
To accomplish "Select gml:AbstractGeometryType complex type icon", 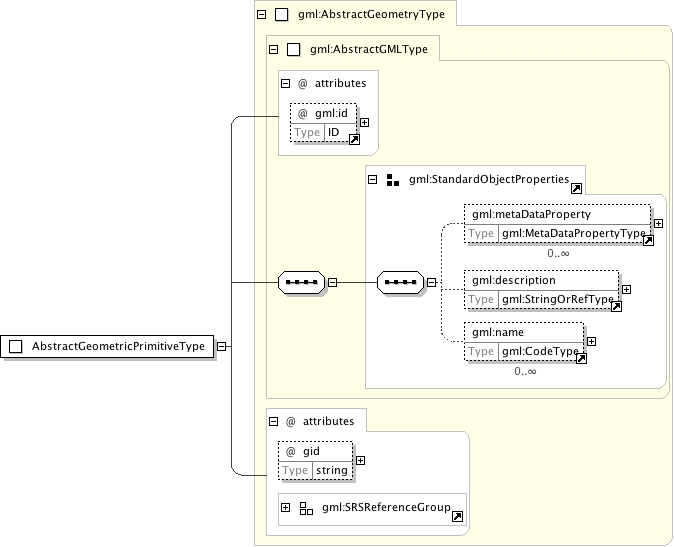I will tap(282, 15).
